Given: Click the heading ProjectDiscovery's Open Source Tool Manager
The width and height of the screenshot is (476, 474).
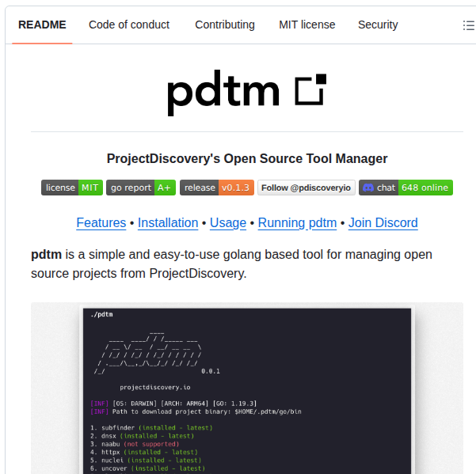Looking at the screenshot, I should click(x=247, y=158).
